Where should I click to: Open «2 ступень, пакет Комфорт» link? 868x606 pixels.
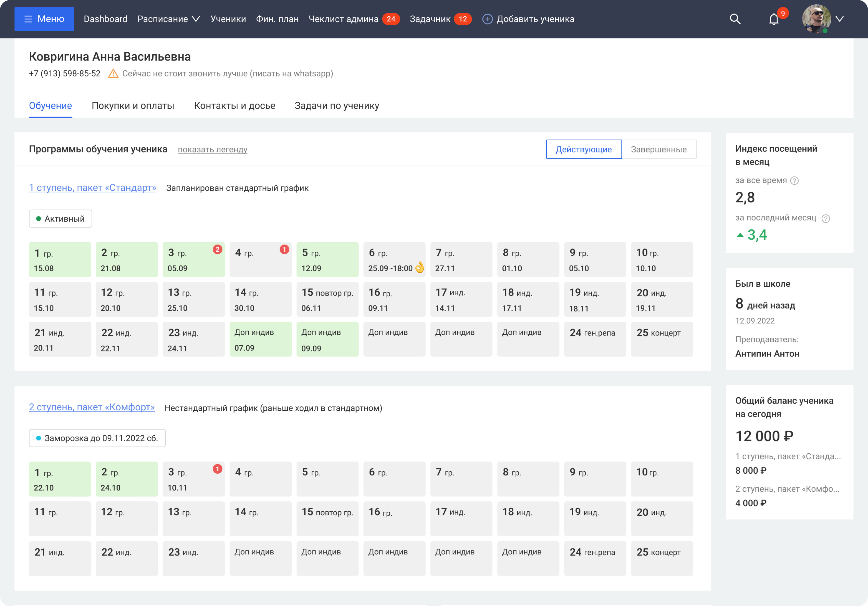pos(92,407)
